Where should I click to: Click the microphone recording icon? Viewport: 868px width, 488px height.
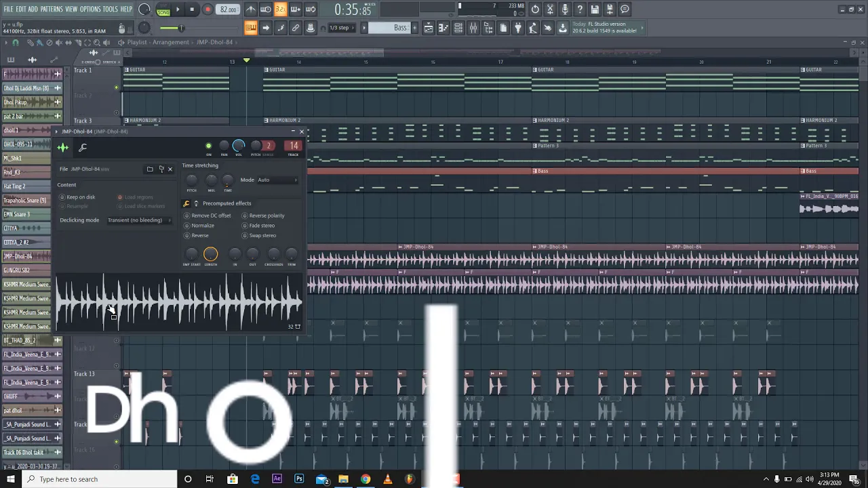(x=565, y=9)
